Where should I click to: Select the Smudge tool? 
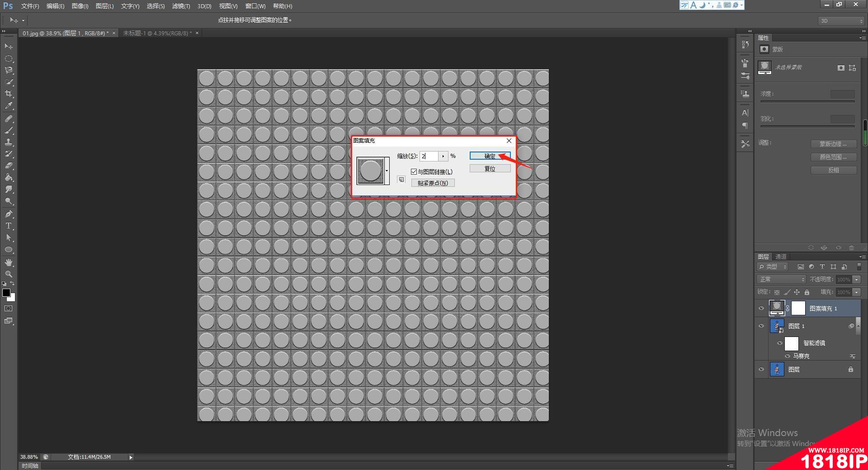(9, 189)
